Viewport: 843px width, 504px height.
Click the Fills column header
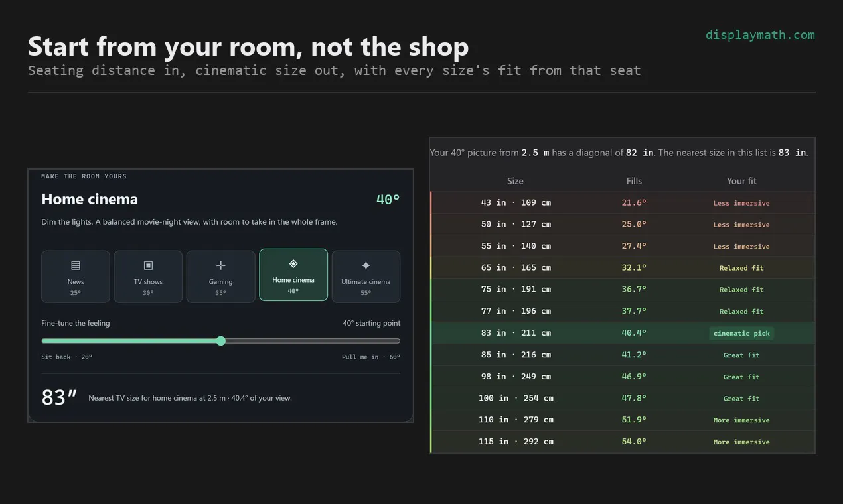pos(634,181)
